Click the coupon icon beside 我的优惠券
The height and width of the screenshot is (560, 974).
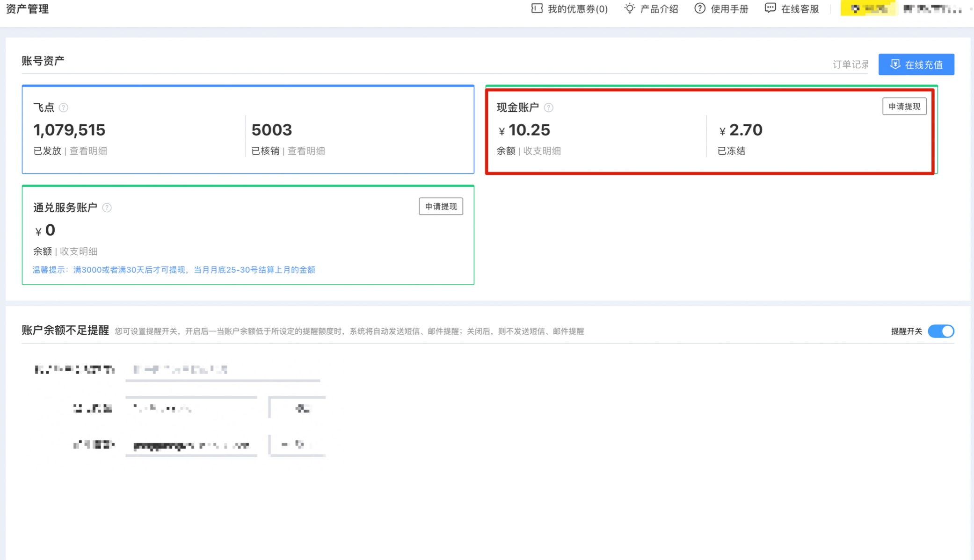[x=537, y=8]
